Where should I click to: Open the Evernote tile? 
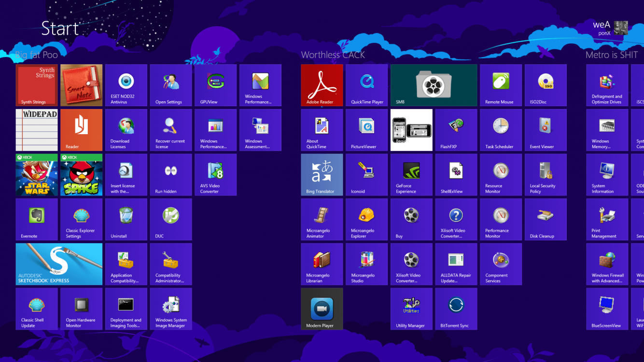37,219
